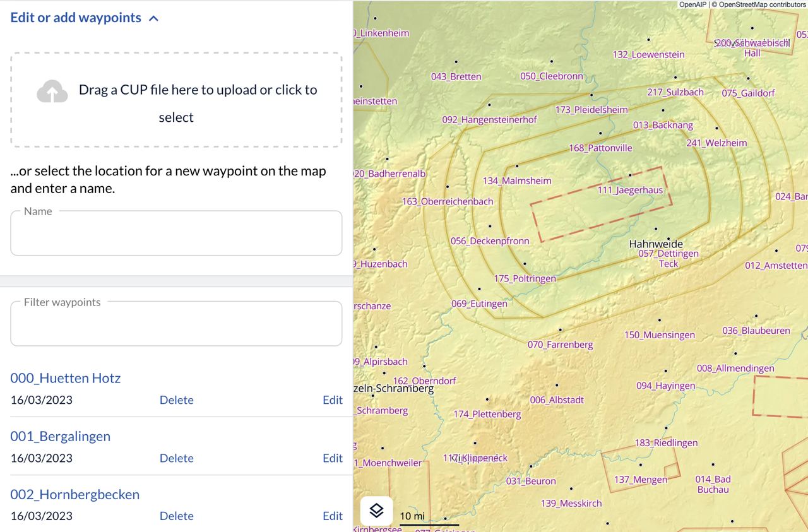Click the 173_Pleidelsheim map label
The image size is (808, 532).
(x=592, y=110)
